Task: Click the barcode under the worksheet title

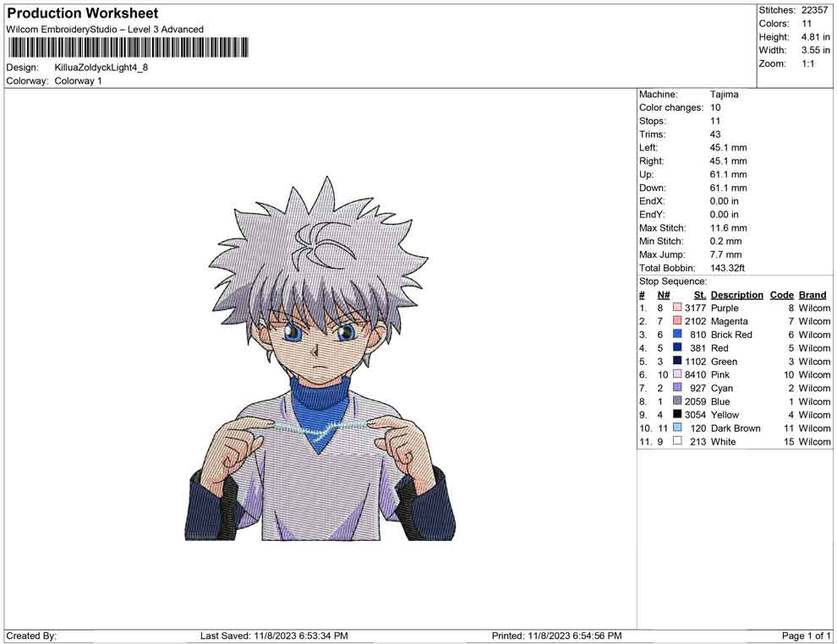Action: 128,47
